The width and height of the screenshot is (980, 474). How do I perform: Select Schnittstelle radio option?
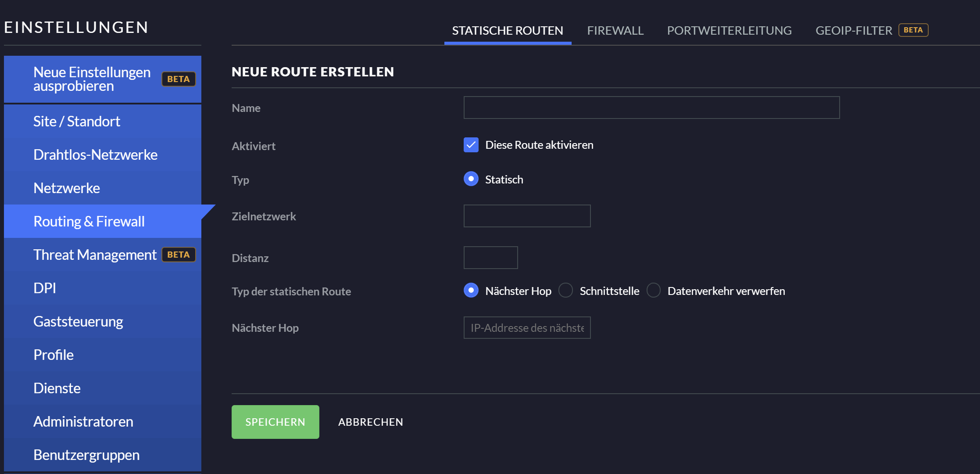[x=566, y=291]
